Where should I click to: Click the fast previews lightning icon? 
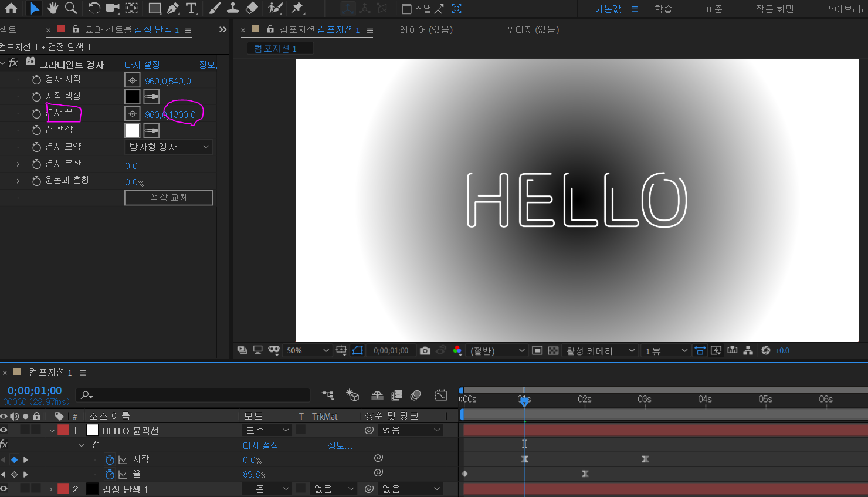[716, 350]
